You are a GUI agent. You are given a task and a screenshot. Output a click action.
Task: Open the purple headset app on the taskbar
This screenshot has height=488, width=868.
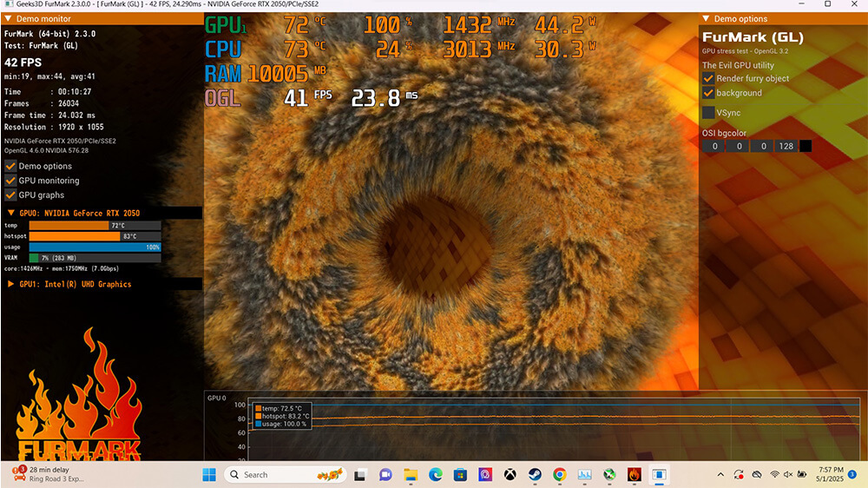click(485, 475)
